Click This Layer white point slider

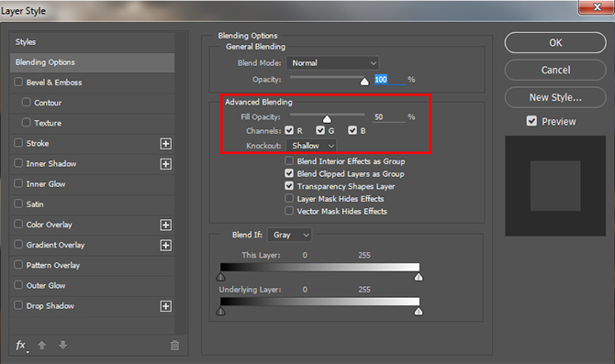coord(419,278)
